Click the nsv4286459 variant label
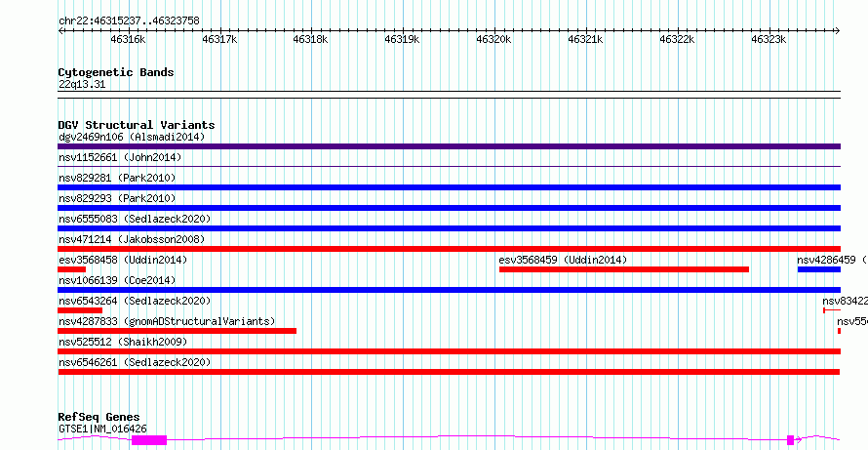Viewport: 868px width, 450px height. (832, 260)
